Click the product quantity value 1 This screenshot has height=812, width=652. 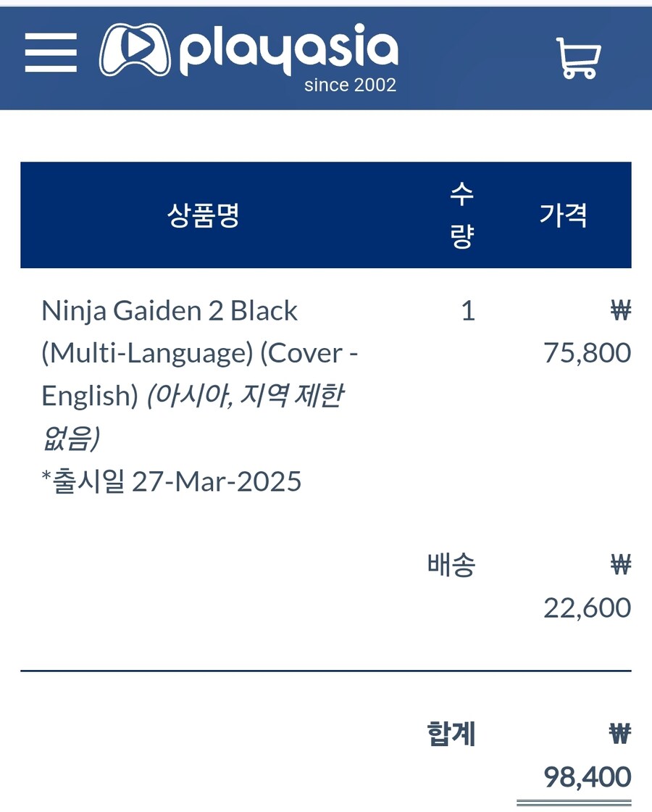pyautogui.click(x=468, y=311)
